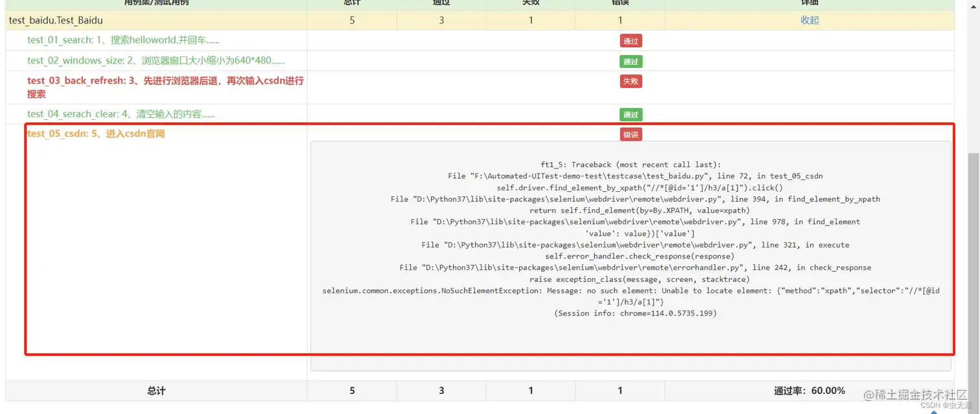The width and height of the screenshot is (980, 414).
Task: Click the 'raise exception_class' traceback line
Action: coord(640,279)
